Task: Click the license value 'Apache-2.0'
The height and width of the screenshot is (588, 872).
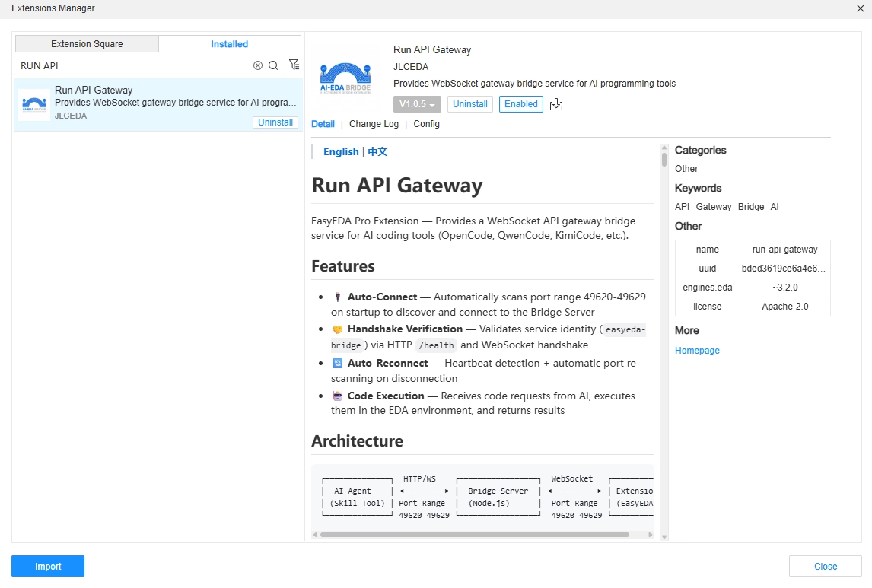Action: [x=784, y=307]
